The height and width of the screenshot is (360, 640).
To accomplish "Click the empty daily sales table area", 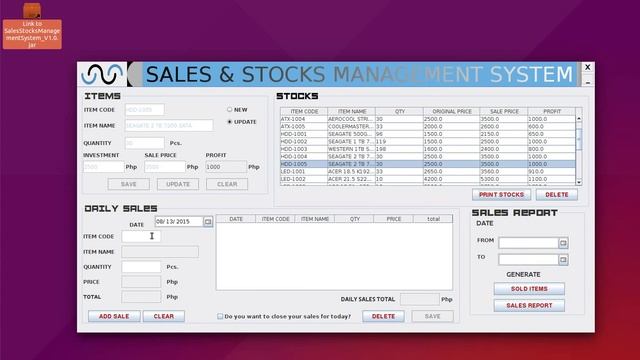I will click(334, 256).
